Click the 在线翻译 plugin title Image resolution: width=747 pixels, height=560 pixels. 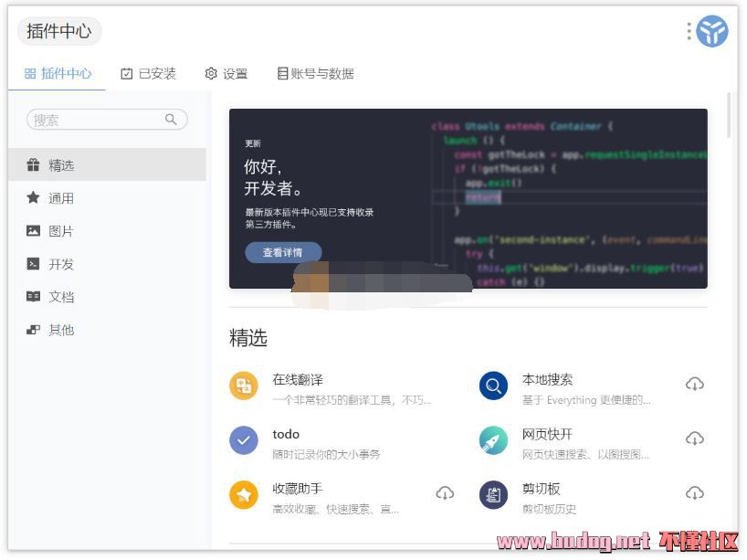point(298,380)
